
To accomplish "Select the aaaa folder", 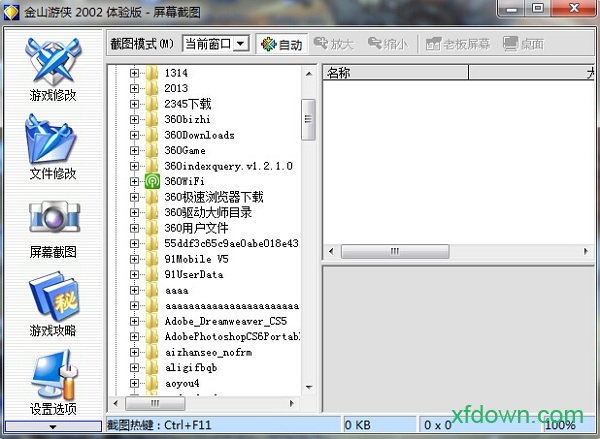I will 177,290.
